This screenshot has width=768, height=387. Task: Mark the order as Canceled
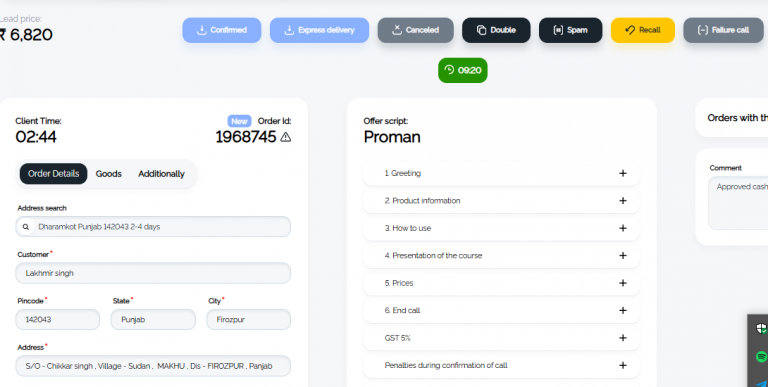(415, 30)
